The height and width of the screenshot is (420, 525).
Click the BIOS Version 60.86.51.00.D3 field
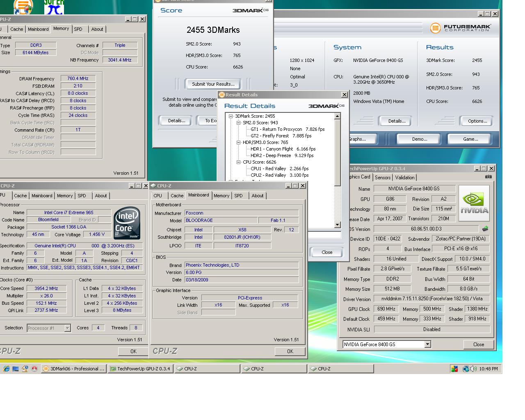[426, 229]
